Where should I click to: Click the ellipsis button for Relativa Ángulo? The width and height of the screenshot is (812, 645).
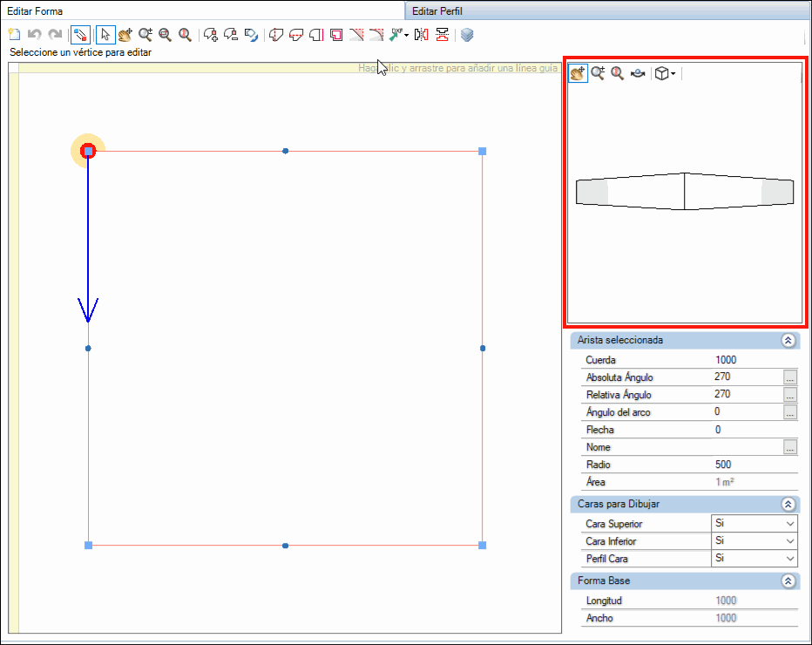[789, 395]
